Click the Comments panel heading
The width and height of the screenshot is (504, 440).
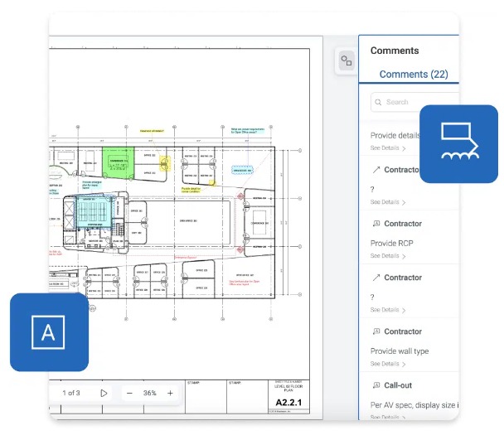(395, 51)
